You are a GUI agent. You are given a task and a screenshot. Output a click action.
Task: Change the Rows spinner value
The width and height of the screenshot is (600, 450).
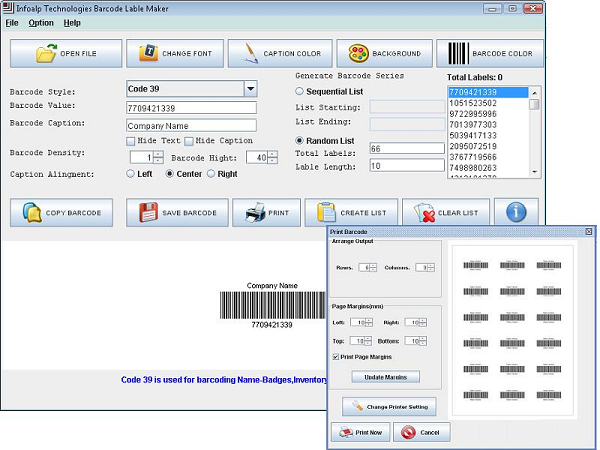[x=374, y=267]
